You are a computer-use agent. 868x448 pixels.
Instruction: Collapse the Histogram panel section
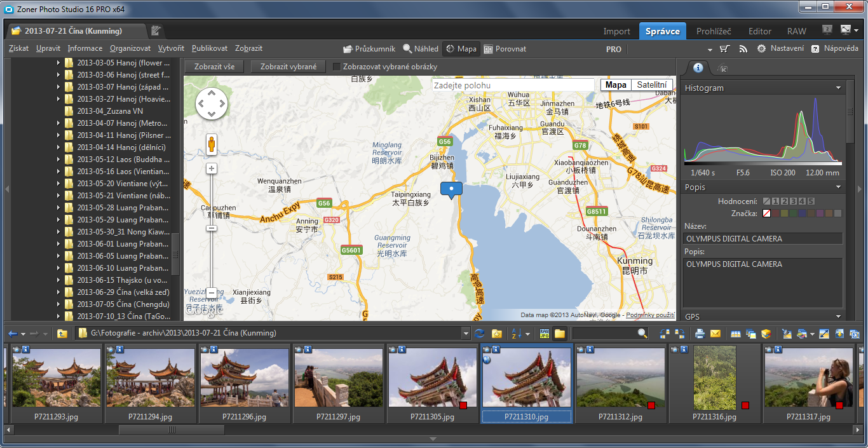[x=838, y=88]
